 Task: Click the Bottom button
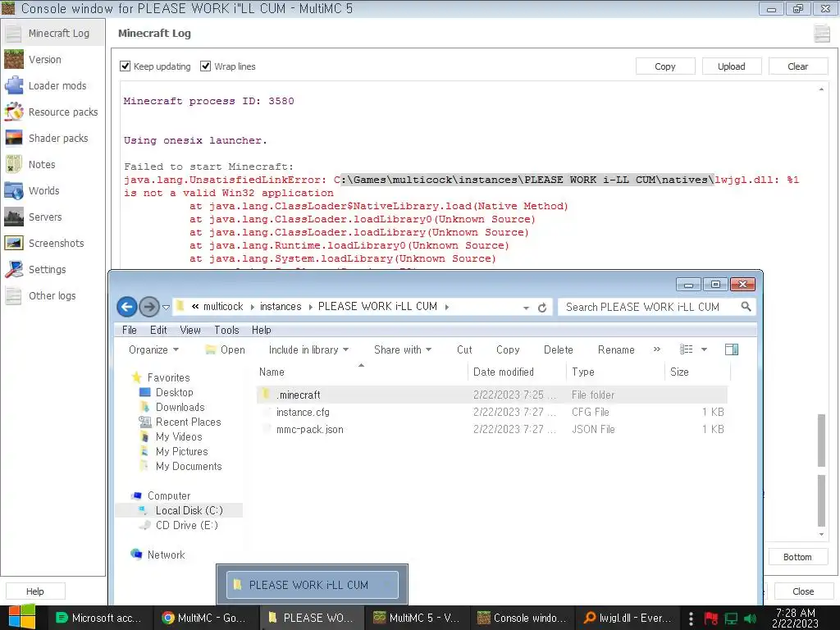point(797,557)
